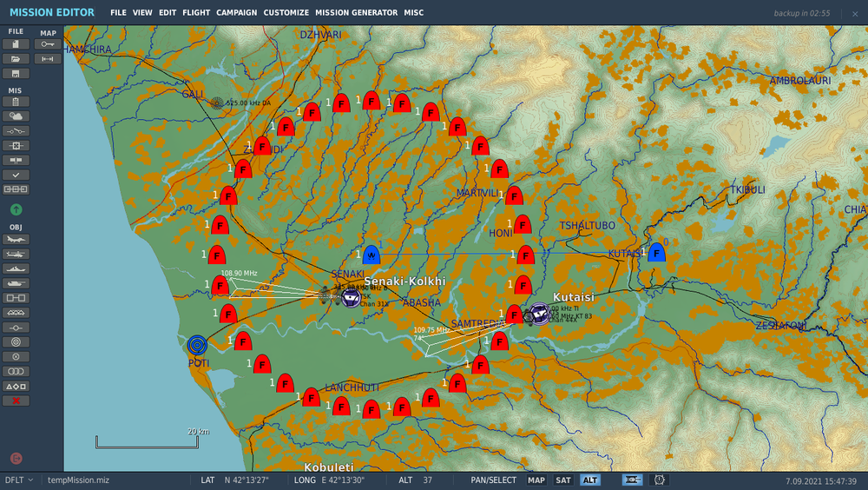
Task: Toggle the ALT map mode
Action: 590,480
